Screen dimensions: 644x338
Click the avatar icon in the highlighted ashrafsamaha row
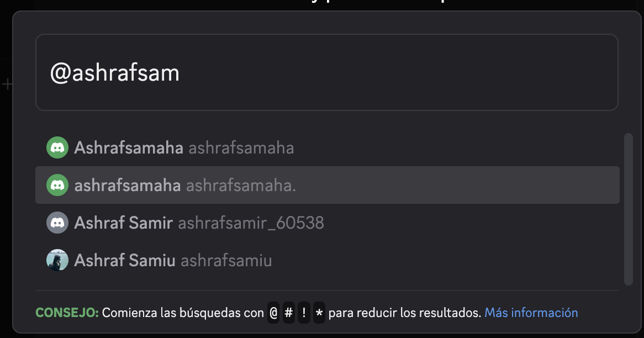click(57, 185)
